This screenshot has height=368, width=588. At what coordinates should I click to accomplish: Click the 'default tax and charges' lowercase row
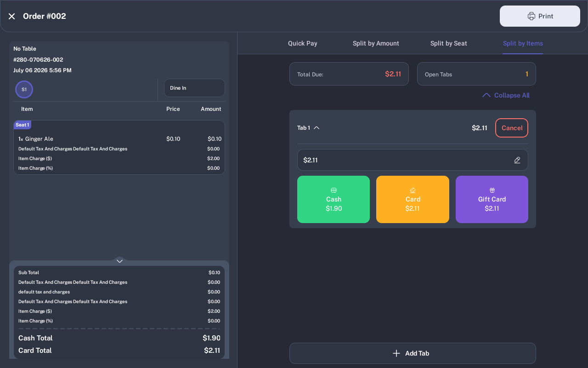click(x=119, y=292)
